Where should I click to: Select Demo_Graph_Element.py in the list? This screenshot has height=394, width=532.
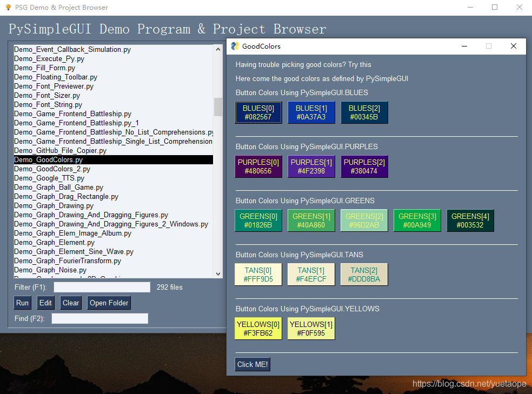click(114, 242)
